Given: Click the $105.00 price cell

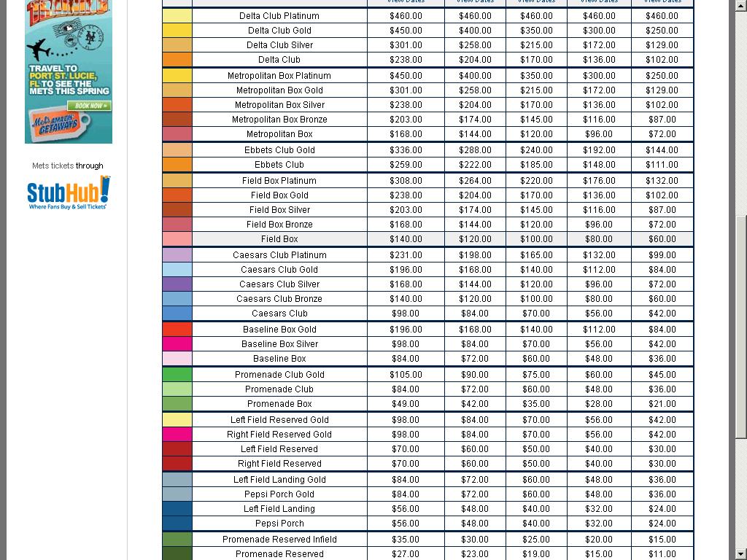Looking at the screenshot, I should pos(406,374).
